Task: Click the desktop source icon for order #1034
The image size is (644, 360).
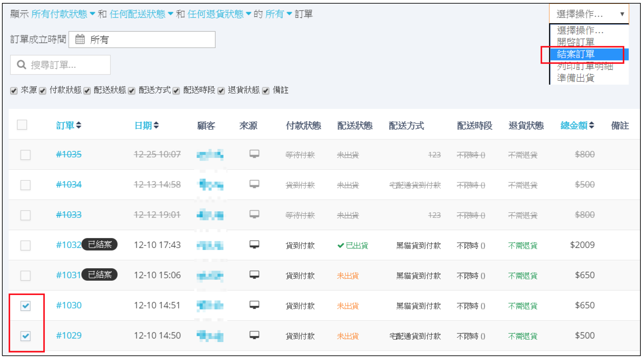Action: (x=254, y=184)
